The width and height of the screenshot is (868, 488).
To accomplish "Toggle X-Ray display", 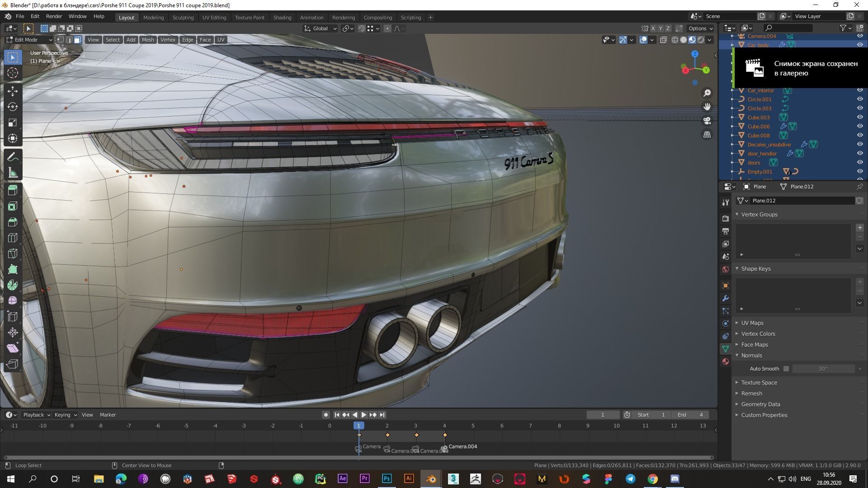I will [663, 40].
